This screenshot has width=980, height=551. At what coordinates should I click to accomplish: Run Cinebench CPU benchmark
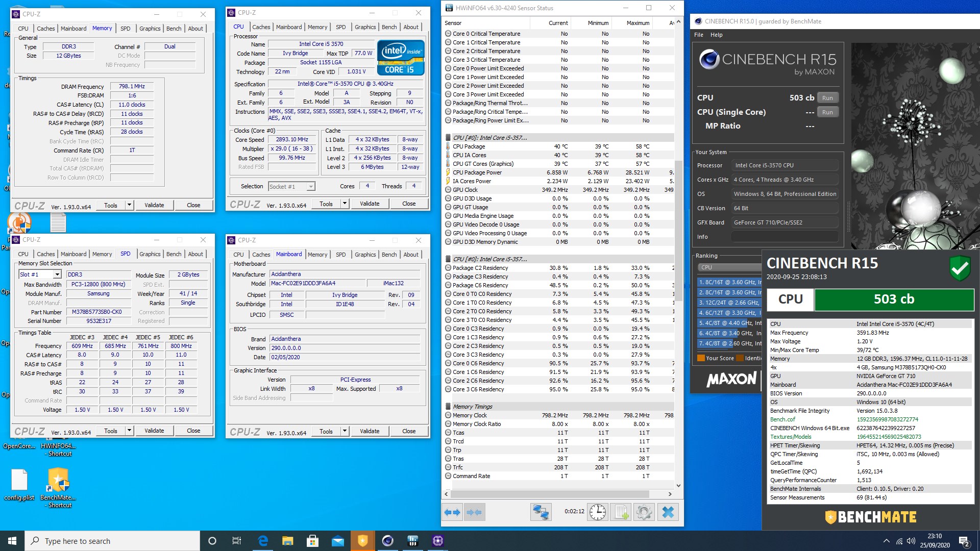827,98
